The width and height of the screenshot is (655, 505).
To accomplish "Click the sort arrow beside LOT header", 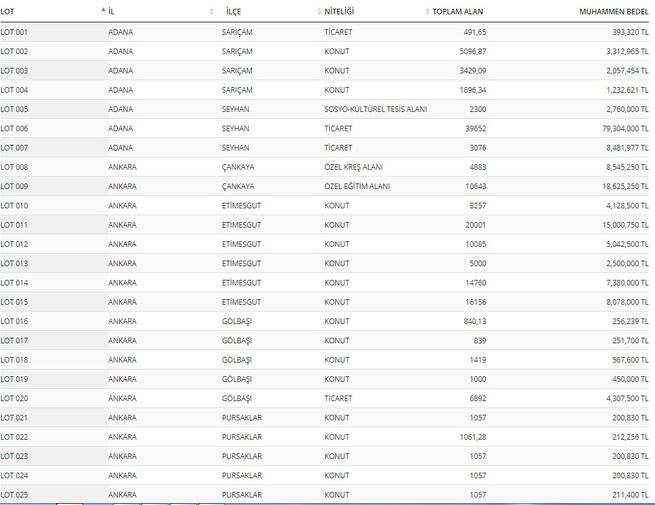I will (x=103, y=11).
